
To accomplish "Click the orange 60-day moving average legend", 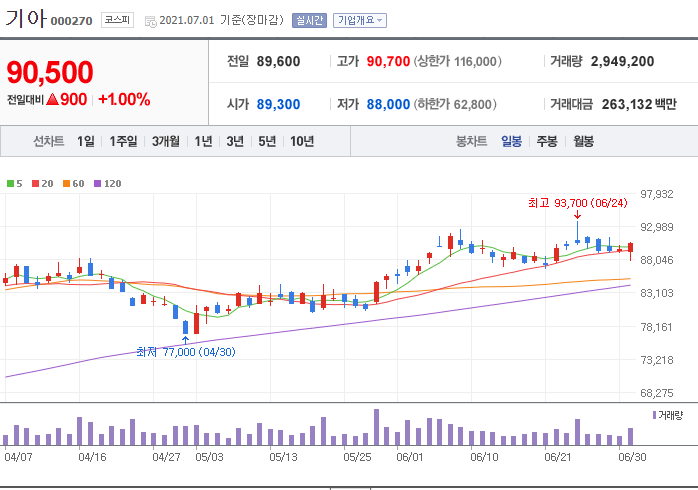I will click(73, 183).
